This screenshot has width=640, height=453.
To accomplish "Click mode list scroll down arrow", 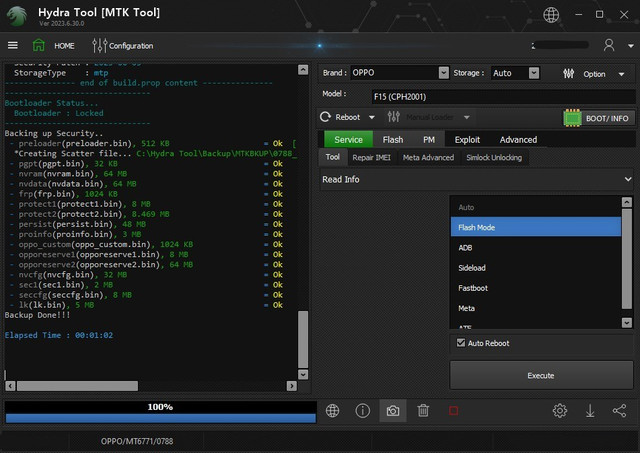I will (x=627, y=322).
